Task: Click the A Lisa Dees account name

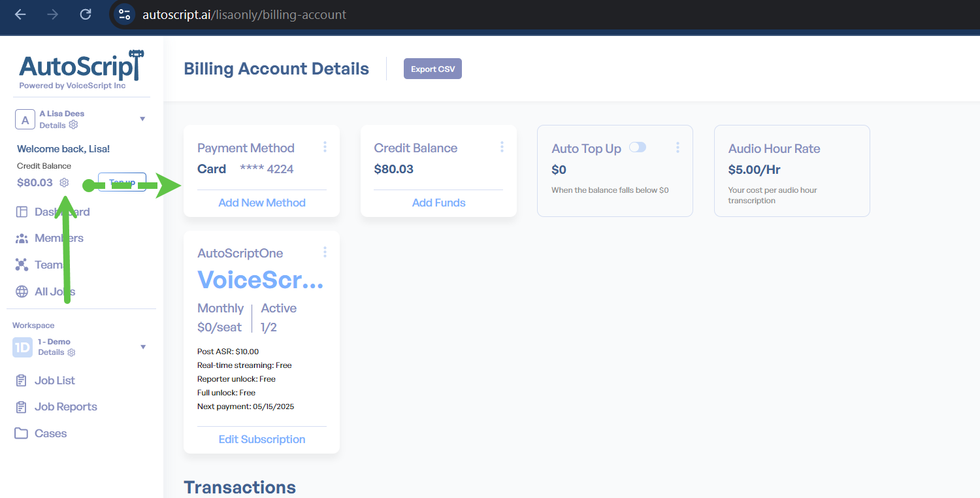Action: [62, 114]
